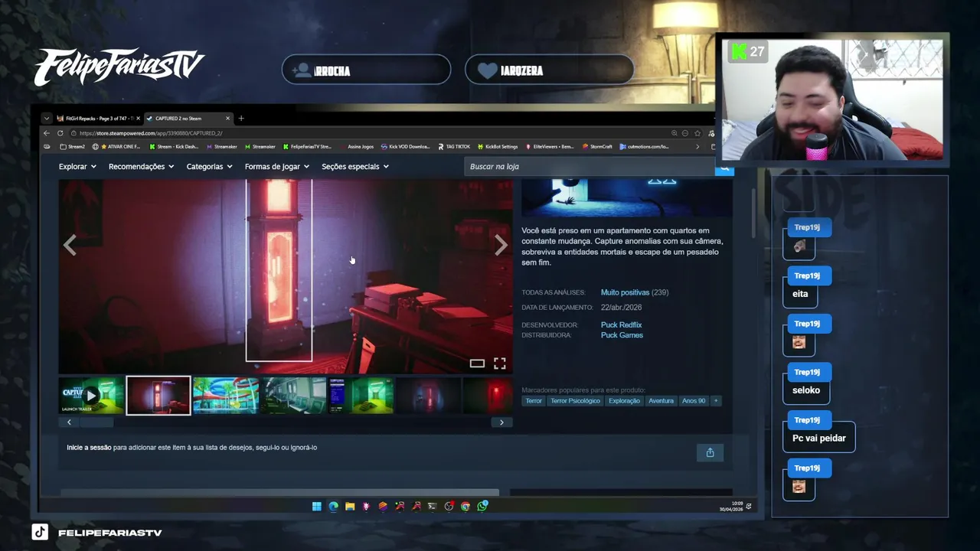Expand the Explorar dropdown menu
This screenshot has width=980, height=551.
pos(77,166)
